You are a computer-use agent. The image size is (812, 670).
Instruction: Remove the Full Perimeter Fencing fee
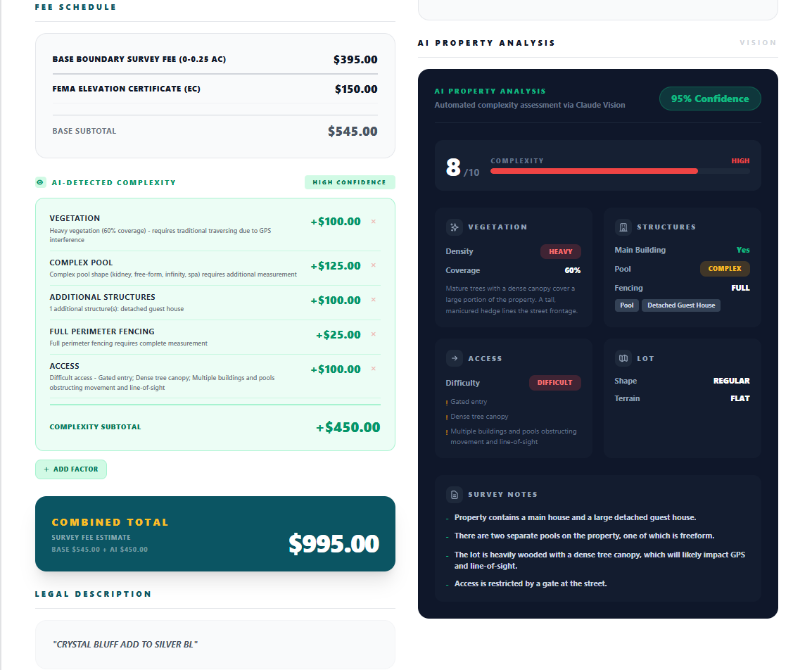pyautogui.click(x=373, y=334)
